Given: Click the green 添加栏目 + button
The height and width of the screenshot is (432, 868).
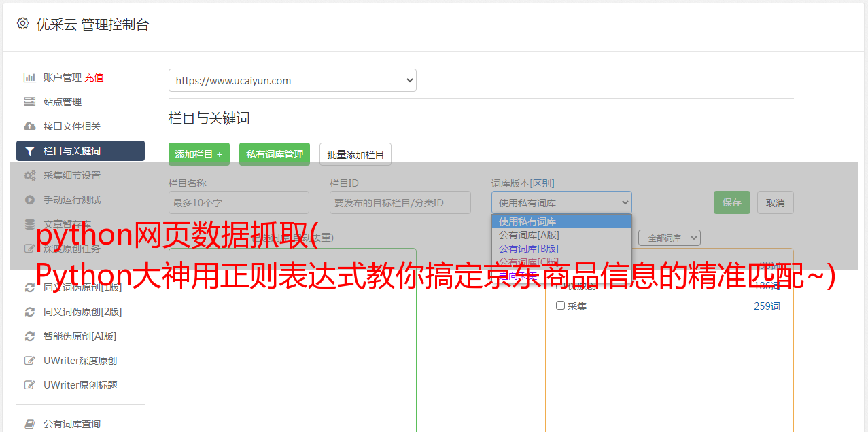Looking at the screenshot, I should click(199, 154).
